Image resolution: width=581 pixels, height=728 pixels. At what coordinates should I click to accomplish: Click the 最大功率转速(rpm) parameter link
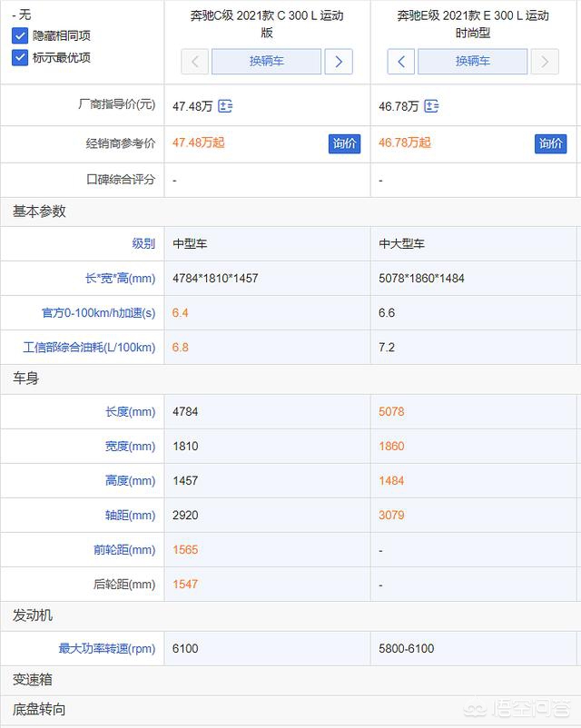(107, 649)
